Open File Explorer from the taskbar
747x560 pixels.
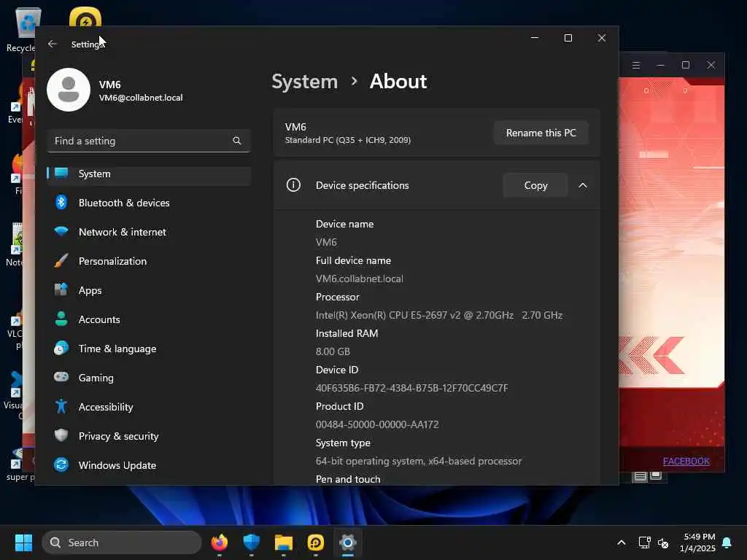[x=284, y=542]
